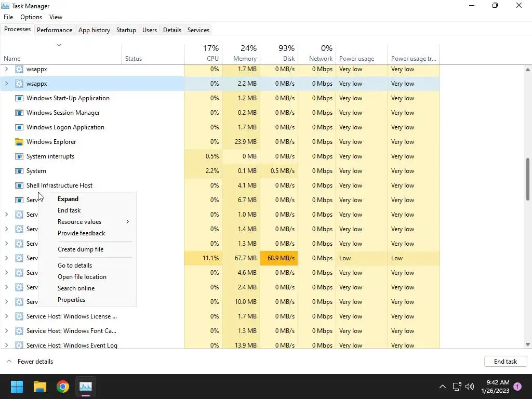Click the vertical scrollbar thumb
532x399 pixels.
tap(528, 179)
